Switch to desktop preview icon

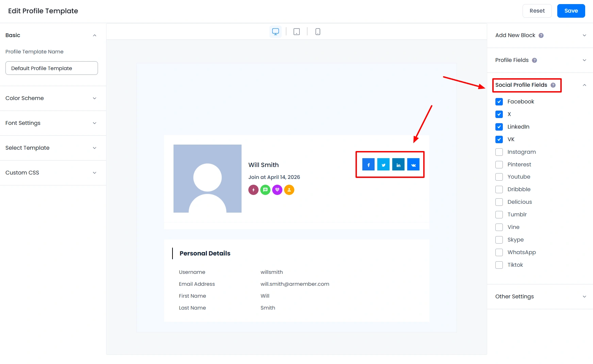[x=276, y=32]
